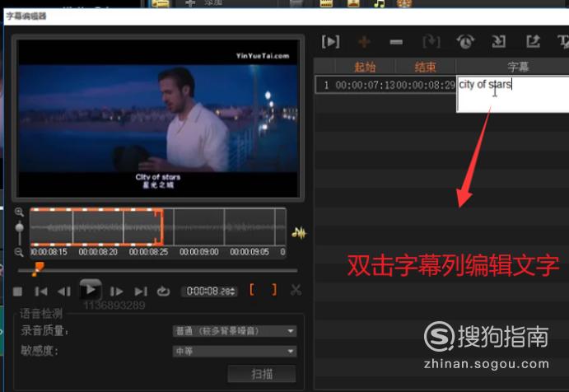
Task: Select row number 1 in subtitle list
Action: [x=326, y=86]
